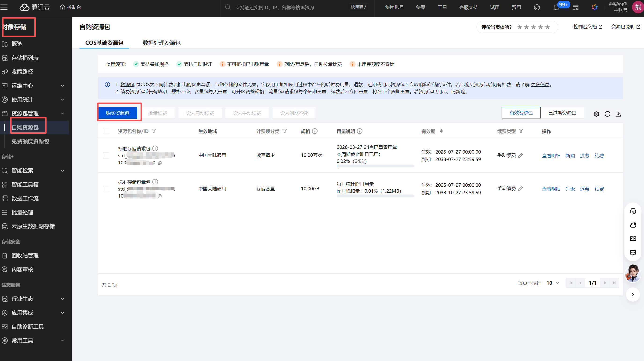Open 费用 menu in top bar
Image resolution: width=644 pixels, height=361 pixels.
[516, 7]
